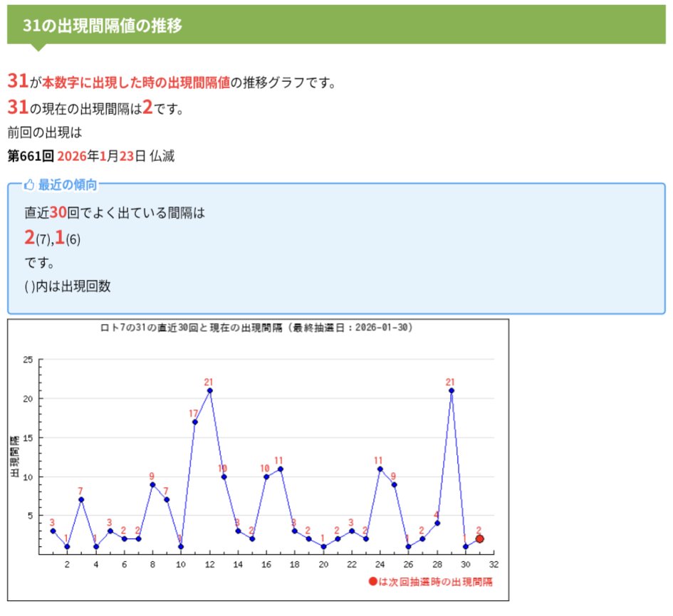Click the y-axis tick label 5

coord(30,516)
